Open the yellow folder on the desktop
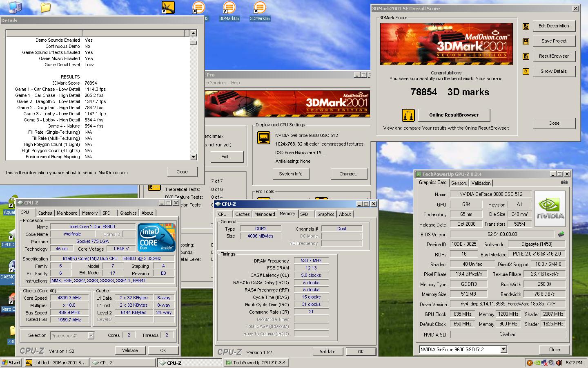The image size is (588, 368). click(46, 7)
